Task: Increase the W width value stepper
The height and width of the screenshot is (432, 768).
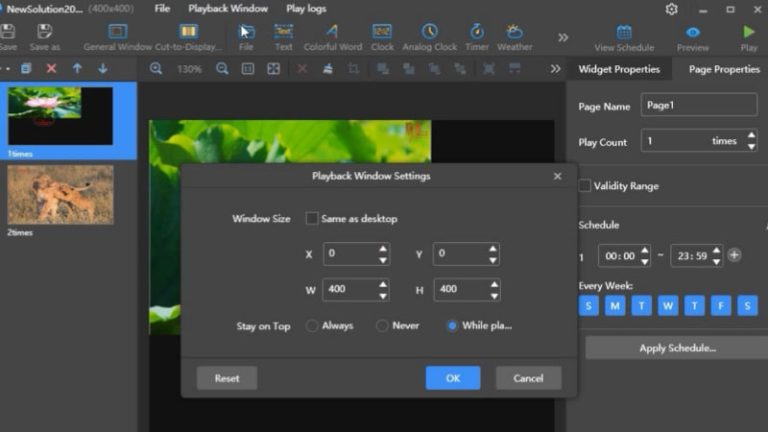Action: [x=383, y=284]
